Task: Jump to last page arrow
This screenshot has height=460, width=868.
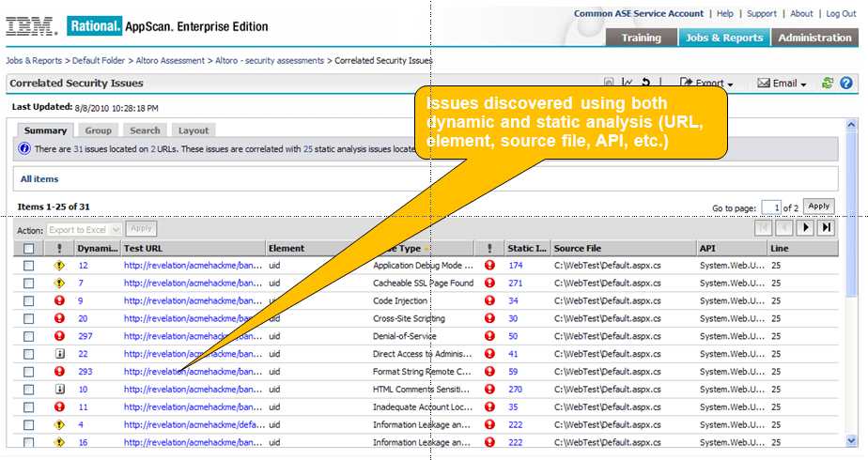Action: 827,228
